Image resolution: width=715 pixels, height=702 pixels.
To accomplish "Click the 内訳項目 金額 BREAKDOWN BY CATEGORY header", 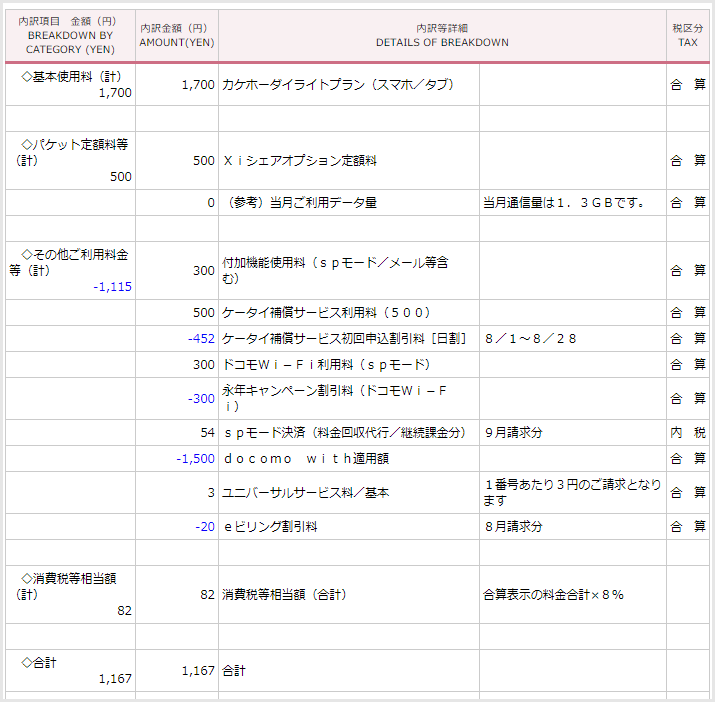I will (70, 35).
